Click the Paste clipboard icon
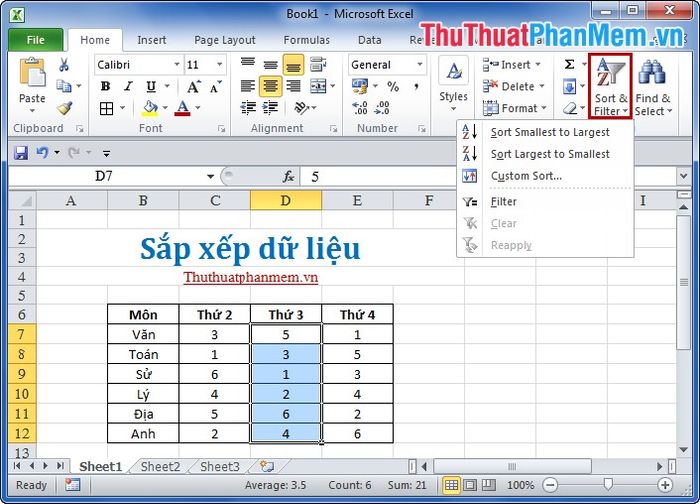 pyautogui.click(x=32, y=73)
